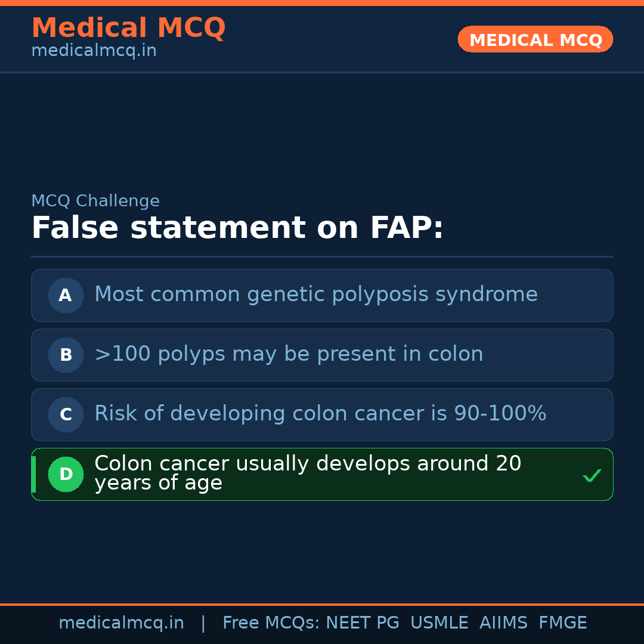This screenshot has height=644, width=644.
Task: Click FMGE in footer
Action: pyautogui.click(x=562, y=623)
